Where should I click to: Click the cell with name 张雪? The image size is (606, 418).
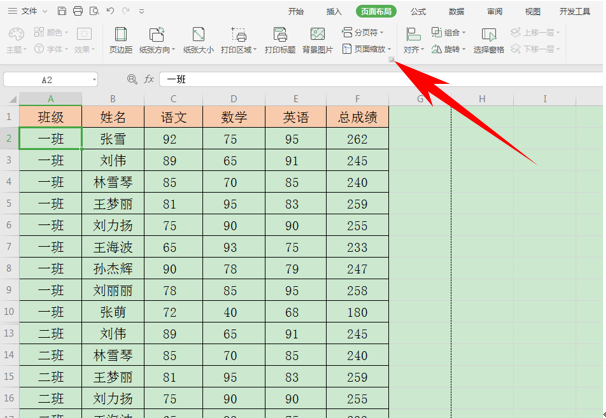(x=113, y=139)
